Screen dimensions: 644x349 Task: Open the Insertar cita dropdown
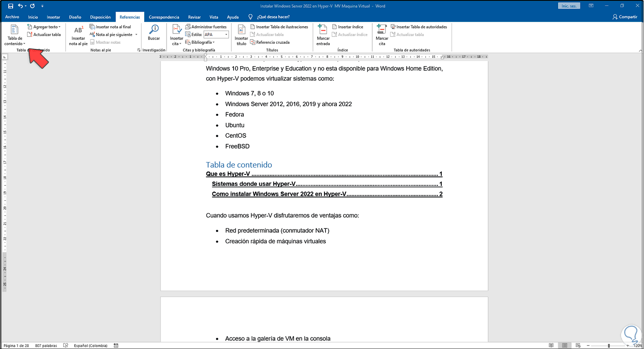[x=176, y=35]
